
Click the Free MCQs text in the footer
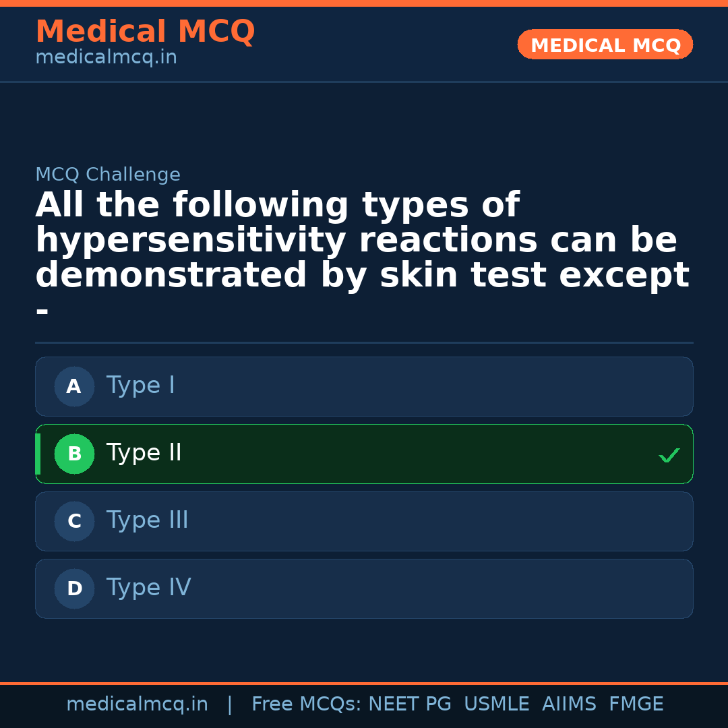(306, 704)
